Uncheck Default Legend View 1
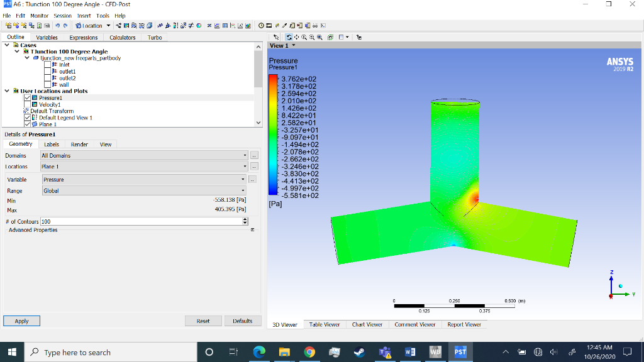This screenshot has width=644, height=362. (x=28, y=118)
